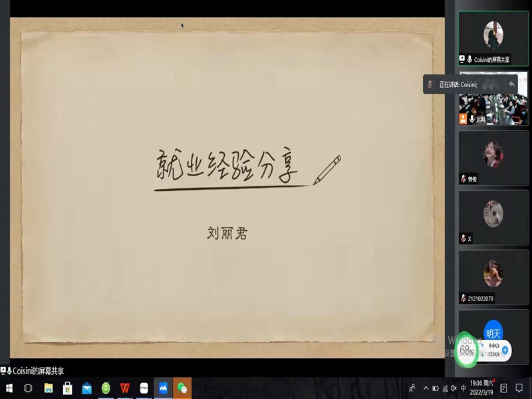Click the network status tray icon

point(444,388)
